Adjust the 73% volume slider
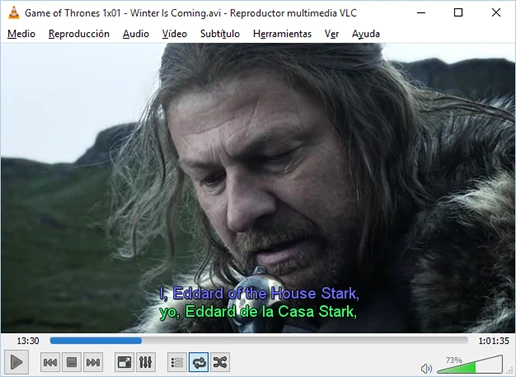The image size is (516, 377). pyautogui.click(x=470, y=365)
